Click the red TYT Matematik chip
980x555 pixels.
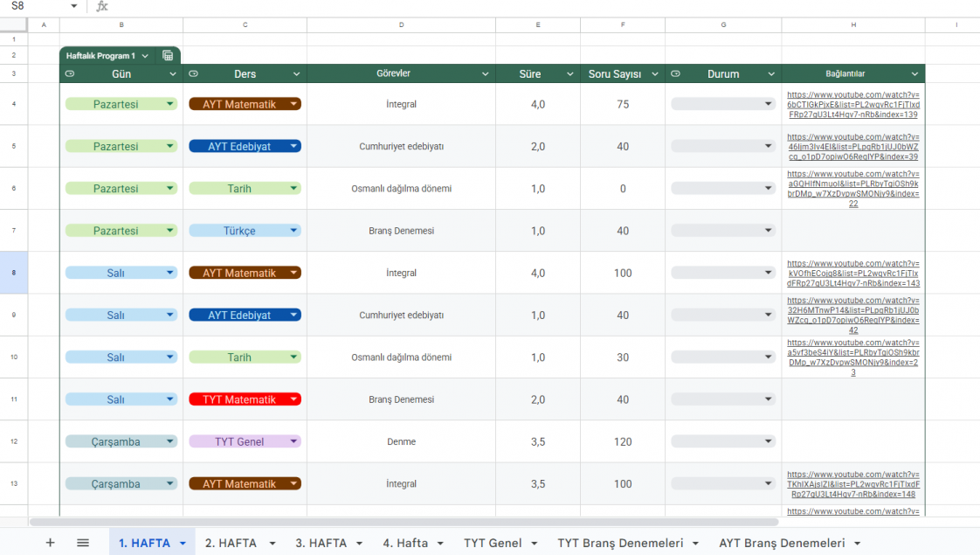point(238,399)
